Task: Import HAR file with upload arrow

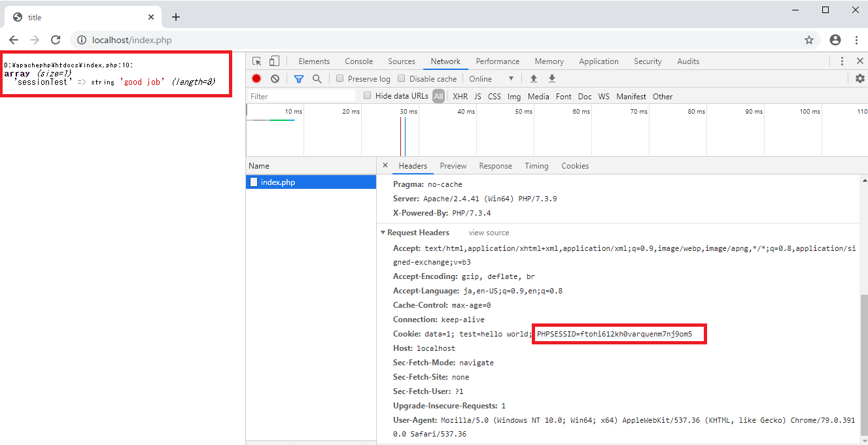Action: [534, 78]
